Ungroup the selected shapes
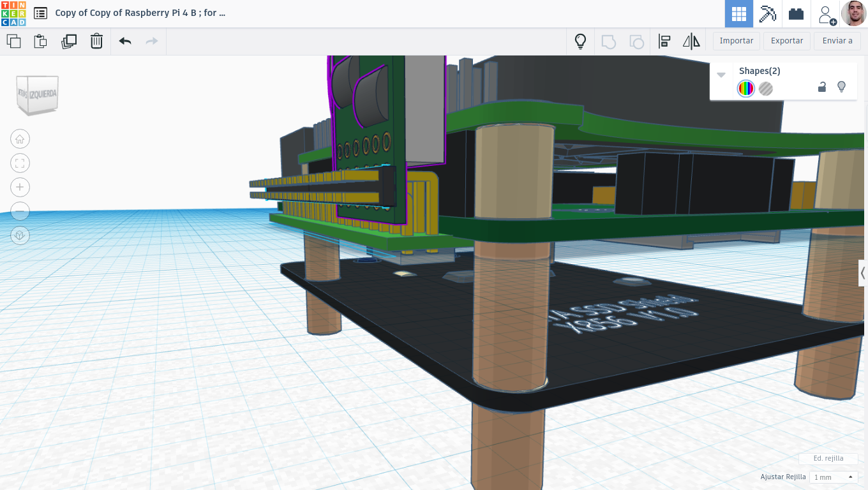 pos(636,41)
